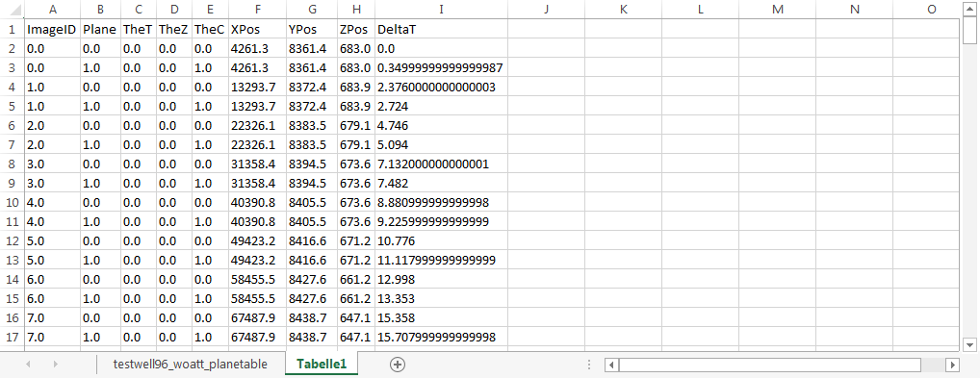Click the TheC header cell

pyautogui.click(x=211, y=30)
